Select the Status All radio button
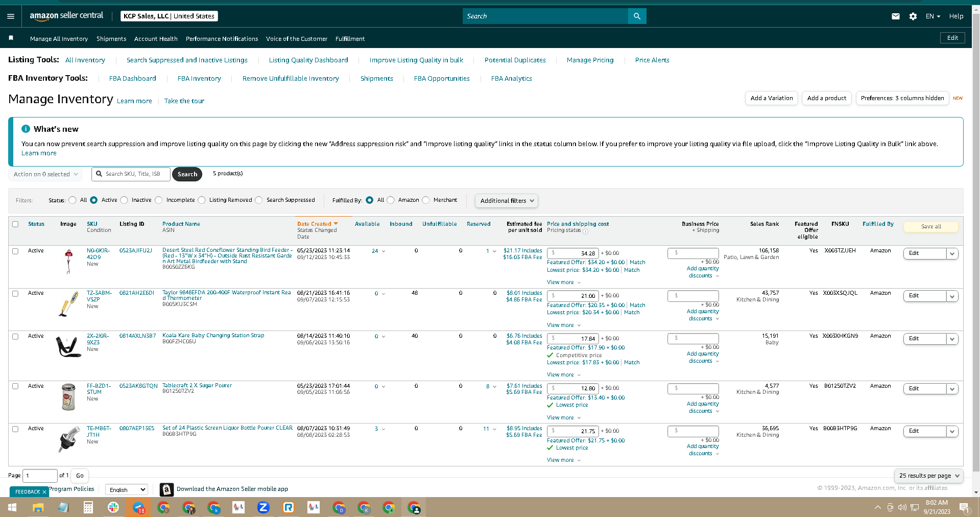The width and height of the screenshot is (980, 517). pos(73,200)
